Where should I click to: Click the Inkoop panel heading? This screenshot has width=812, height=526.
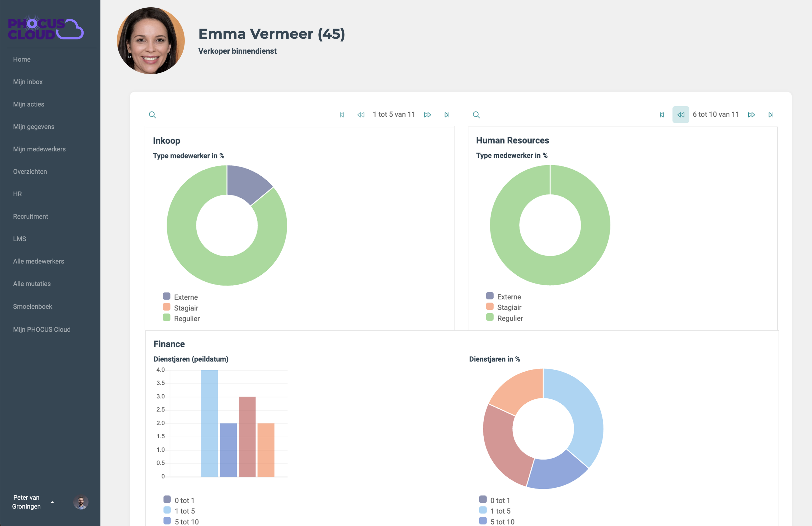click(x=166, y=141)
